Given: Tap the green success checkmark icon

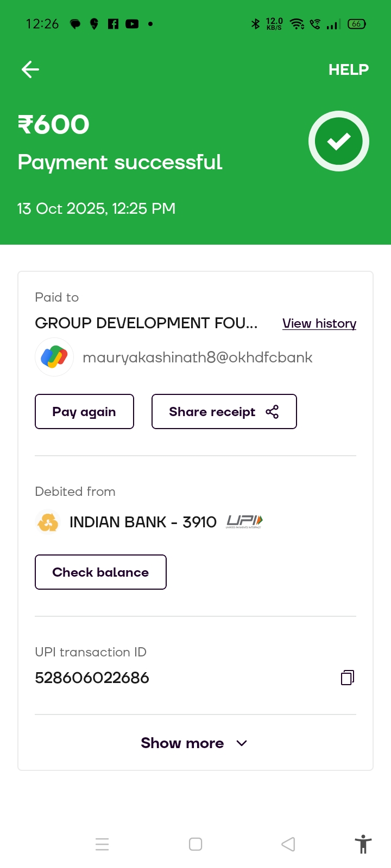Looking at the screenshot, I should tap(339, 141).
